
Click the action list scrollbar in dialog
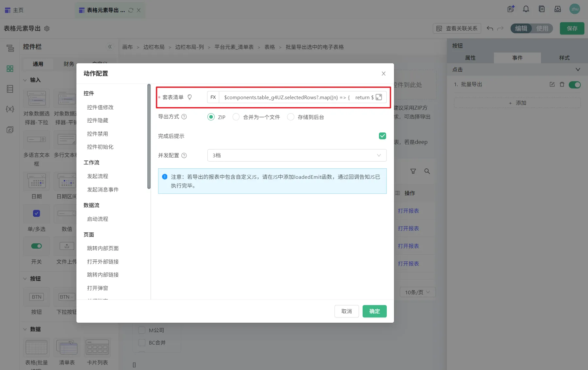pos(149,136)
